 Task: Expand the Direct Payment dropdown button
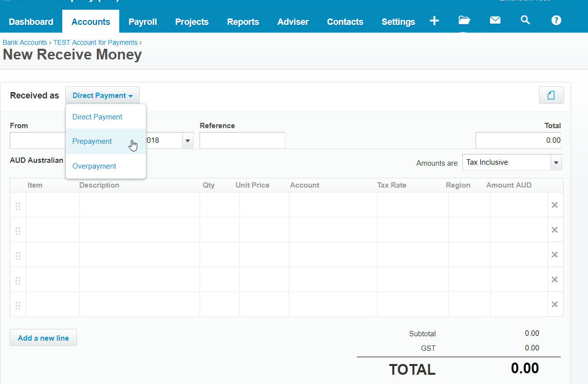(x=102, y=96)
